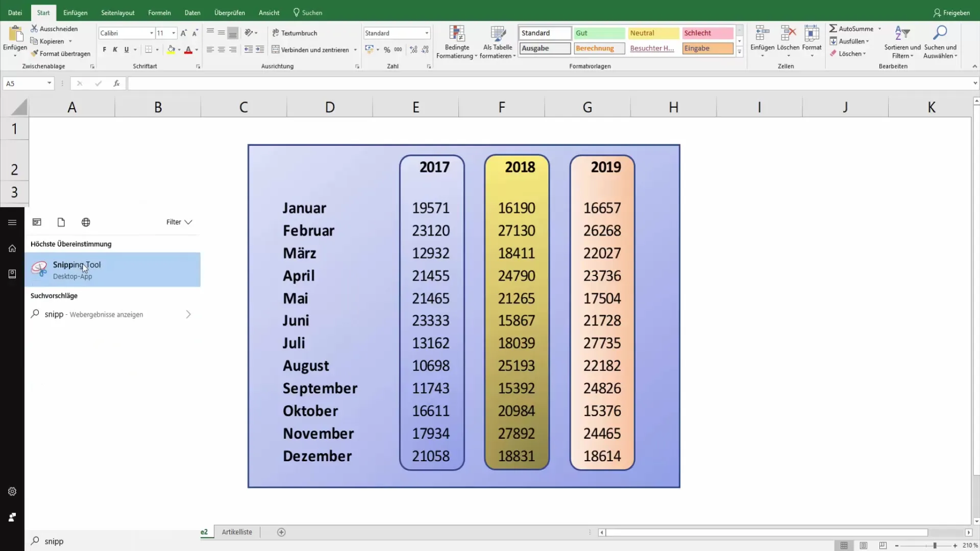Click the Zellen Format icon
This screenshot has width=980, height=551.
tap(812, 34)
